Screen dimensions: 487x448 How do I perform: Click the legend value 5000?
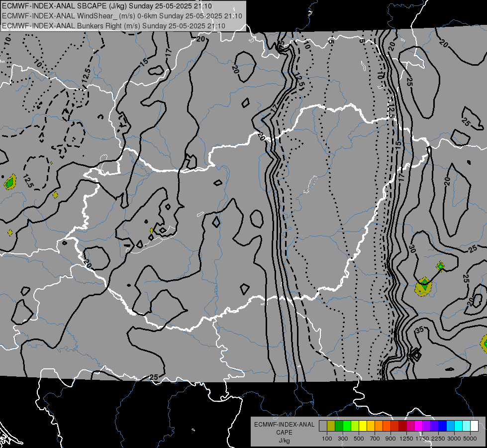470,439
